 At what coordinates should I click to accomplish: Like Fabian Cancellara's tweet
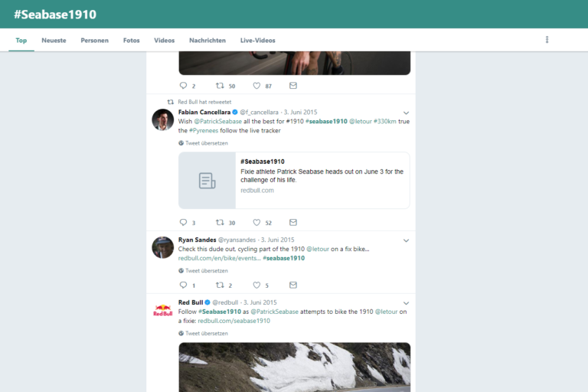coord(256,223)
